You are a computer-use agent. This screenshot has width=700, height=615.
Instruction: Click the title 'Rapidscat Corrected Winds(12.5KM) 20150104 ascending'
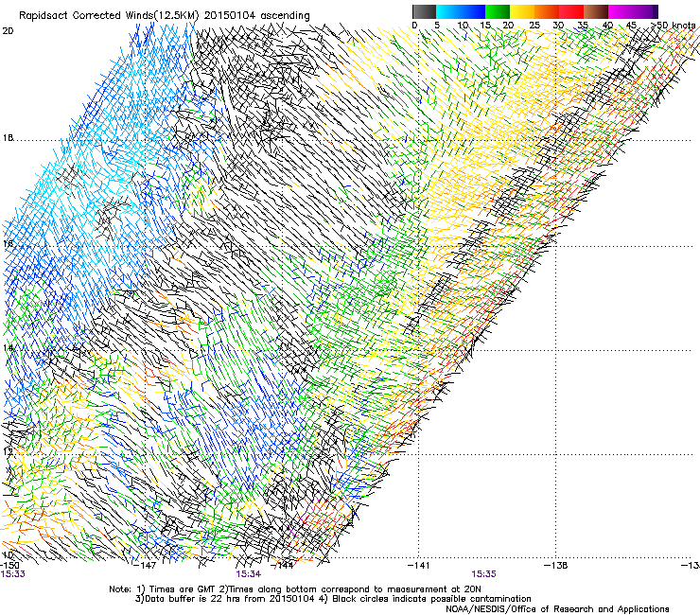tap(165, 16)
